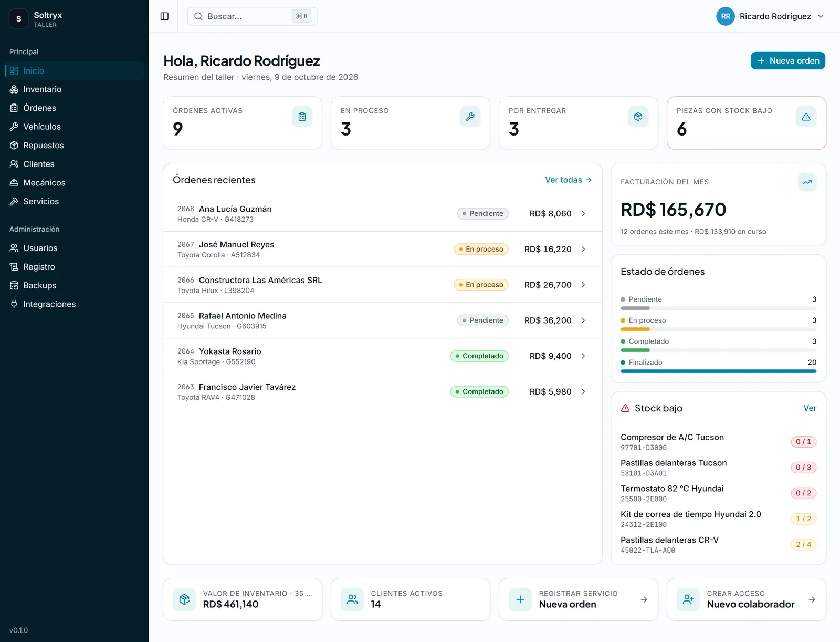Open Integraciones in the sidebar
The image size is (840, 642).
click(74, 304)
